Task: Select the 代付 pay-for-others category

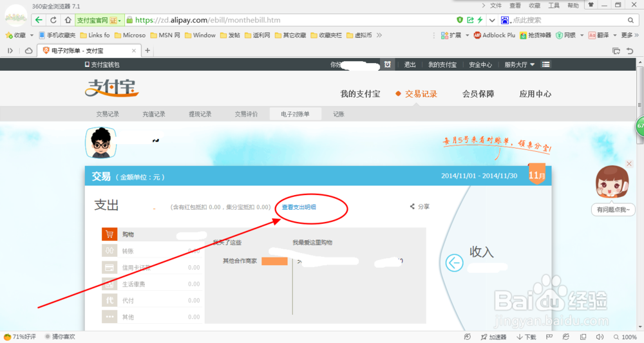Action: tap(153, 301)
